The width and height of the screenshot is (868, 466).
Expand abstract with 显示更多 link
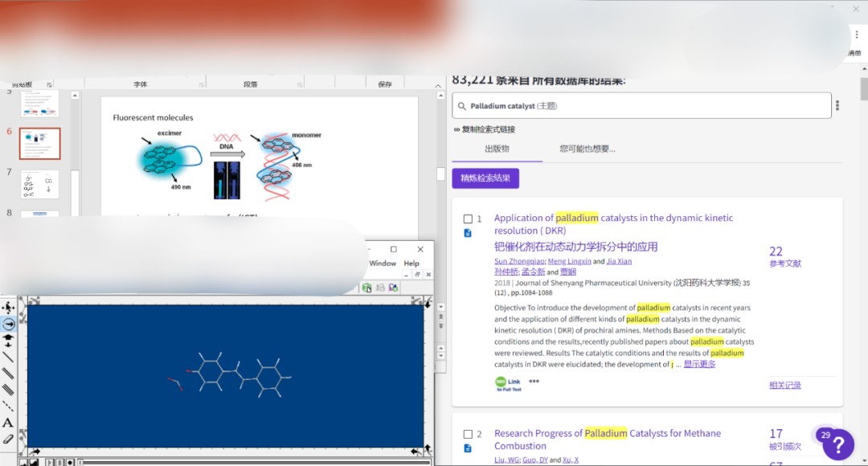coord(699,364)
